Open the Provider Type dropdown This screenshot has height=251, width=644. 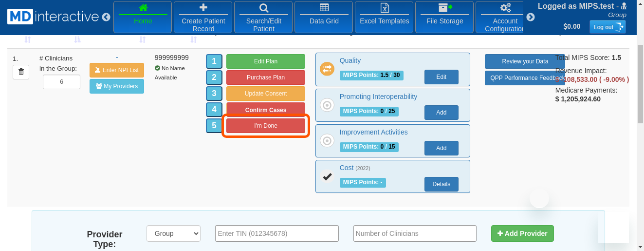click(173, 233)
